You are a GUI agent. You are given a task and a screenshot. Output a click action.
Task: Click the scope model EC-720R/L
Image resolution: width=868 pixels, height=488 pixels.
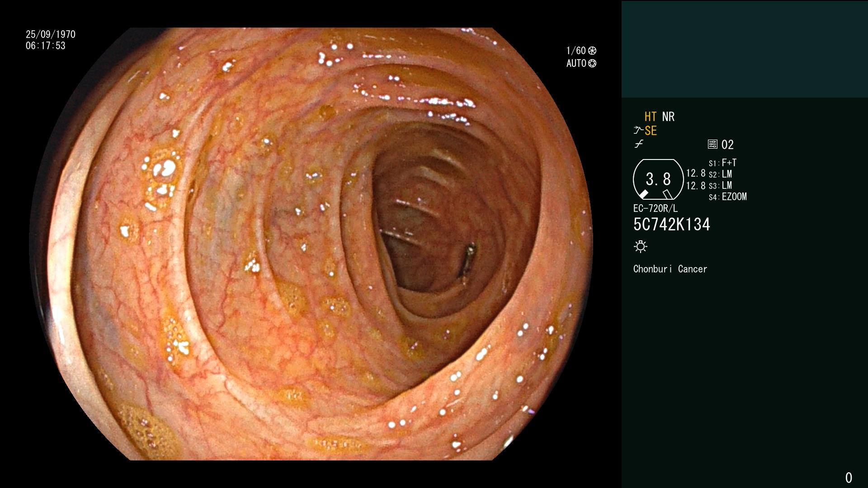click(656, 208)
